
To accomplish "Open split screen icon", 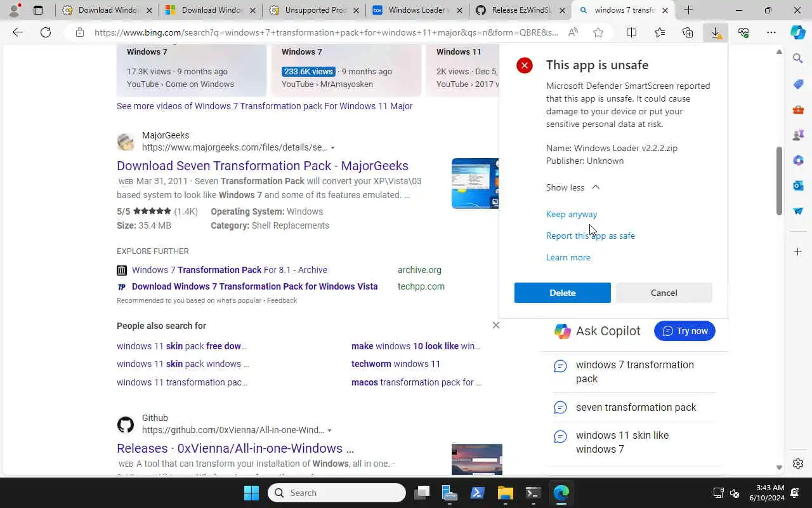I will (x=631, y=32).
